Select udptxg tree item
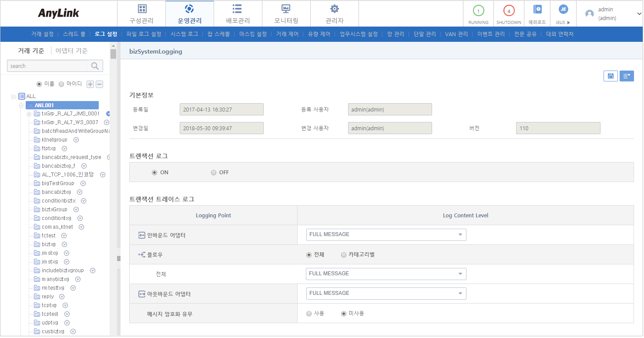Screen dimensions: 644x338 [50, 323]
